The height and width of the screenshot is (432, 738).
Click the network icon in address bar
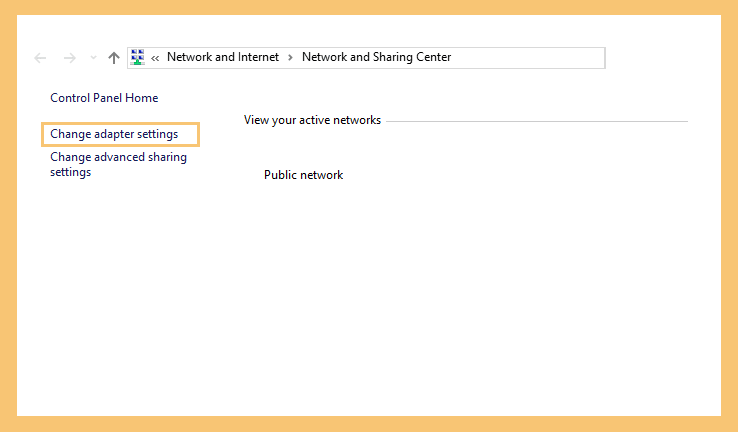(137, 57)
